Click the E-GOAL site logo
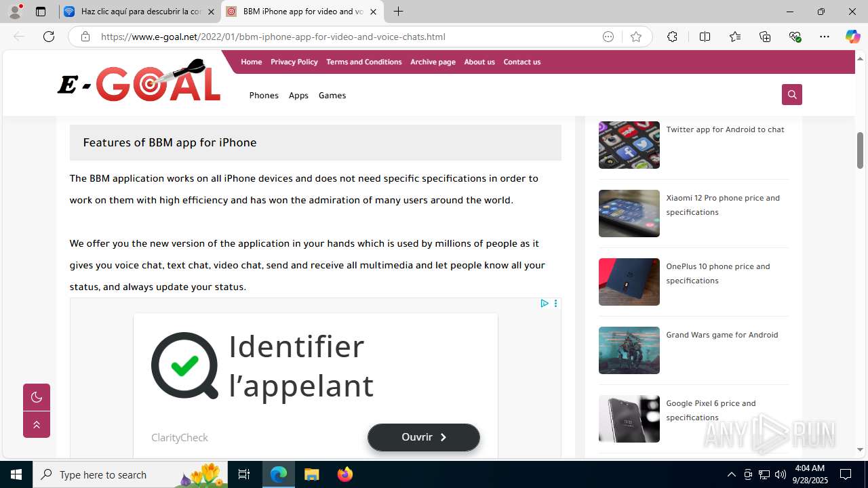The height and width of the screenshot is (488, 868). (139, 81)
